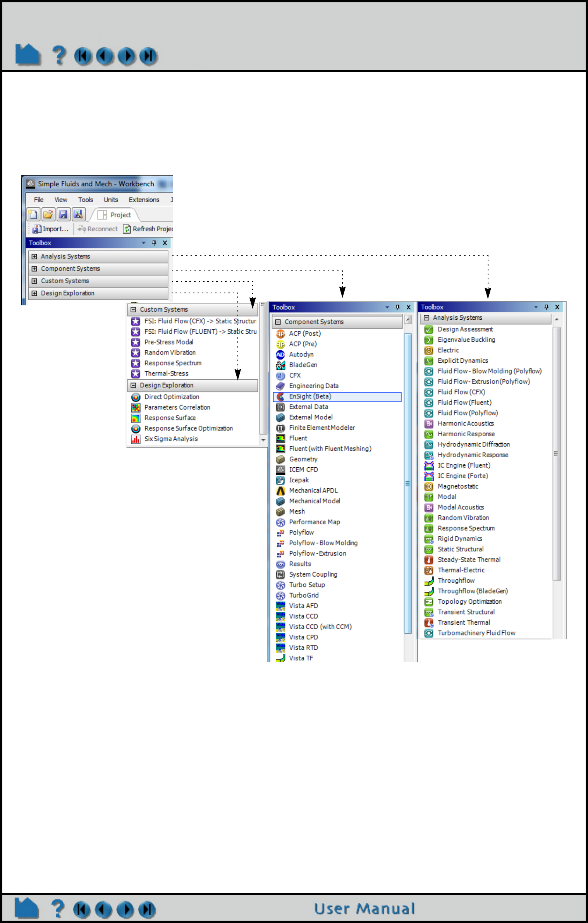Open the Extensions menu

click(144, 200)
